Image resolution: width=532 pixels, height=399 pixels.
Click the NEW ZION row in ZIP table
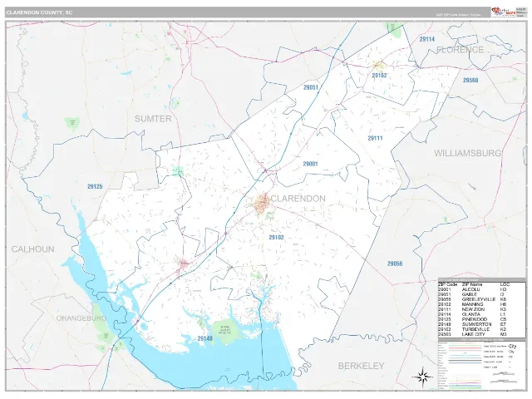point(482,309)
